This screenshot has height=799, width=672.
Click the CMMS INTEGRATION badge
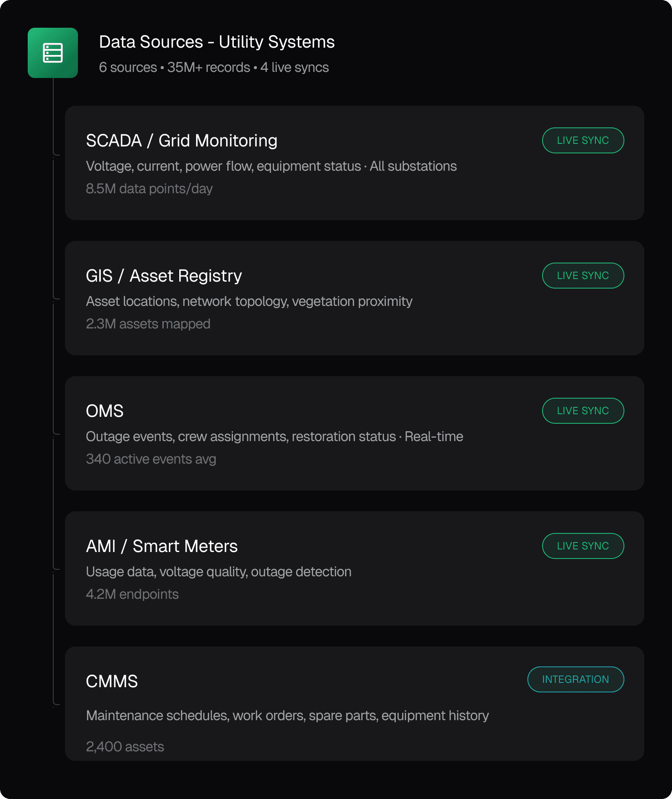575,679
